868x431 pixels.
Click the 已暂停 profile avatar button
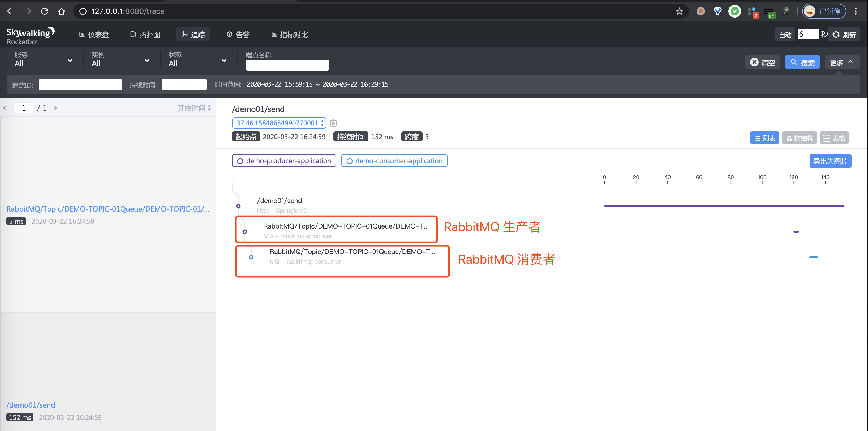[824, 11]
